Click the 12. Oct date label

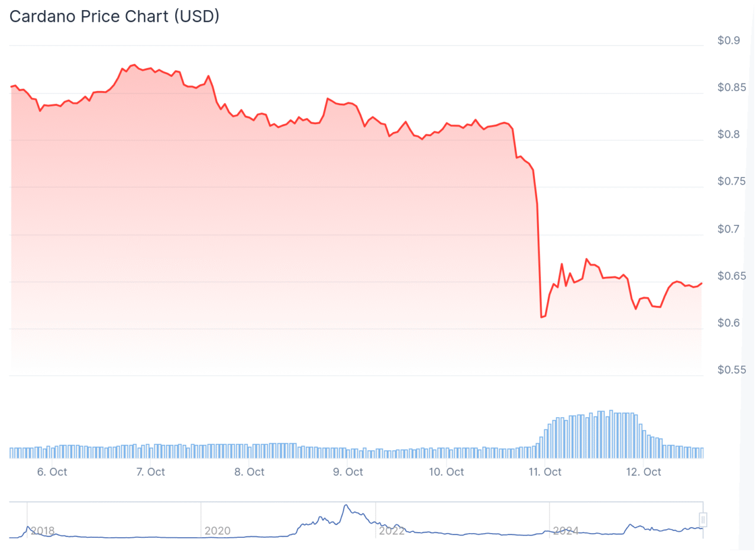click(x=644, y=472)
